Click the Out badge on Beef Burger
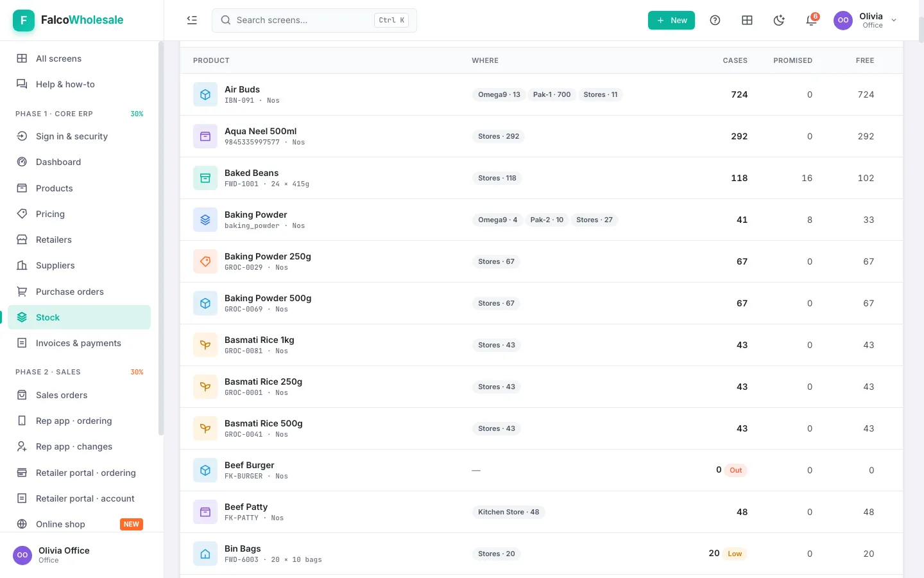Image resolution: width=924 pixels, height=578 pixels. [735, 470]
